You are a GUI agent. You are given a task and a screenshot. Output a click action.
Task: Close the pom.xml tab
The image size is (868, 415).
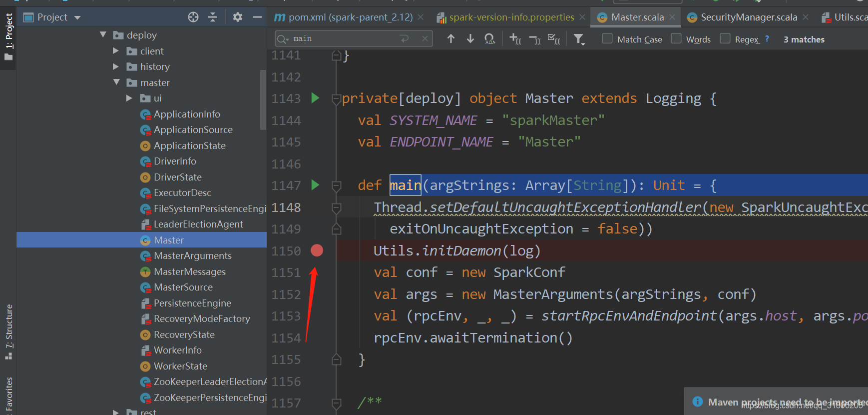click(421, 17)
